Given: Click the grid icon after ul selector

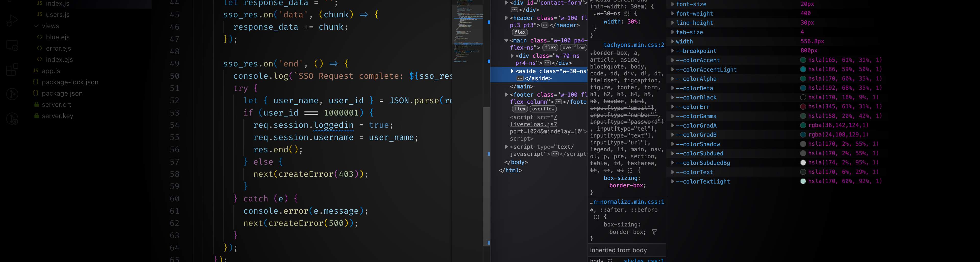Looking at the screenshot, I should coord(630,170).
